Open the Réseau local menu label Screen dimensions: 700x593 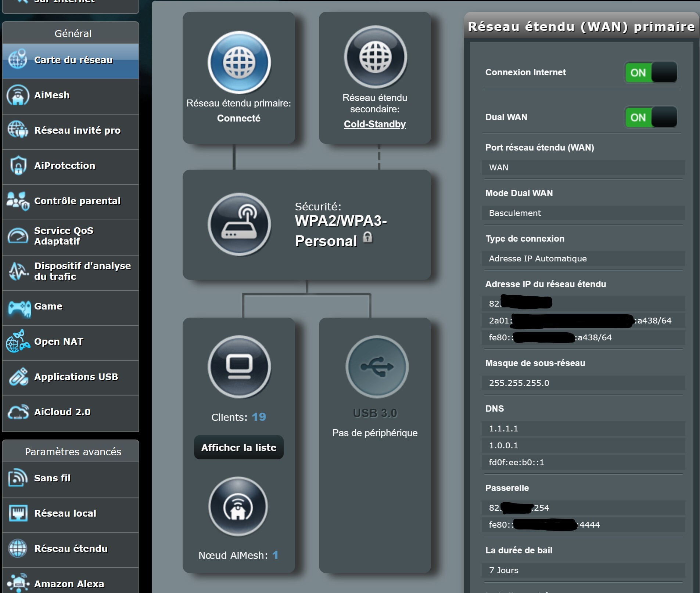(65, 513)
